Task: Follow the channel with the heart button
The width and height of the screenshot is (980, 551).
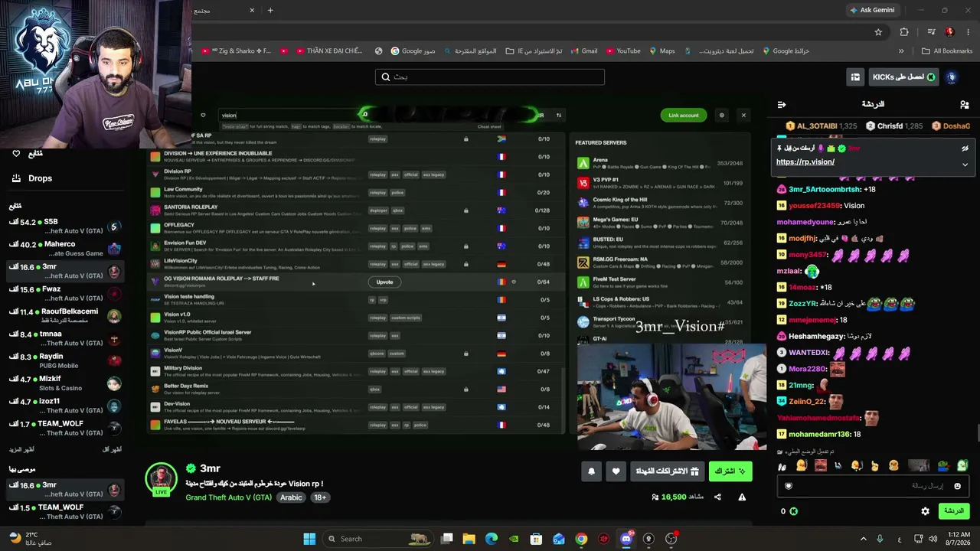Action: click(x=616, y=471)
